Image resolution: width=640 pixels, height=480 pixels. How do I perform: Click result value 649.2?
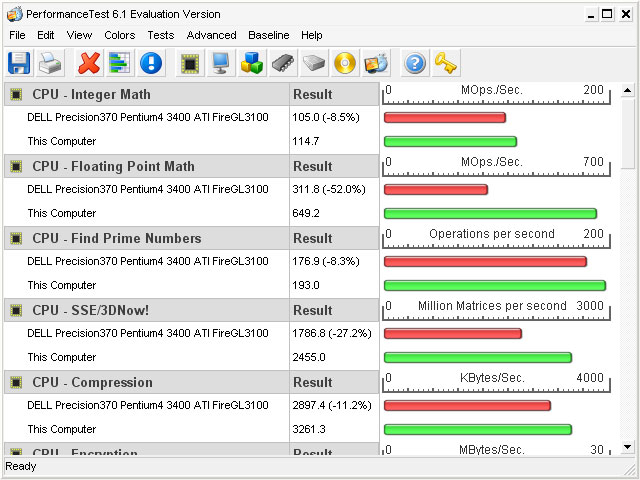(306, 213)
